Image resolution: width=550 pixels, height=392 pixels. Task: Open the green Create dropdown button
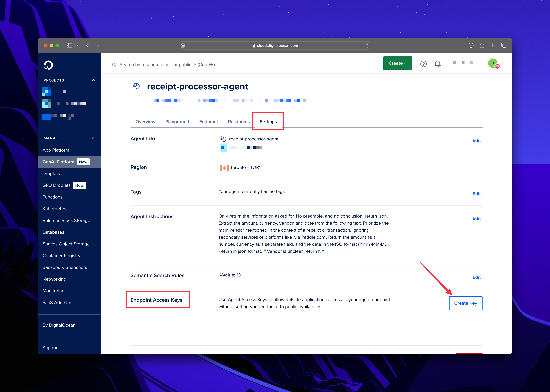click(x=398, y=63)
